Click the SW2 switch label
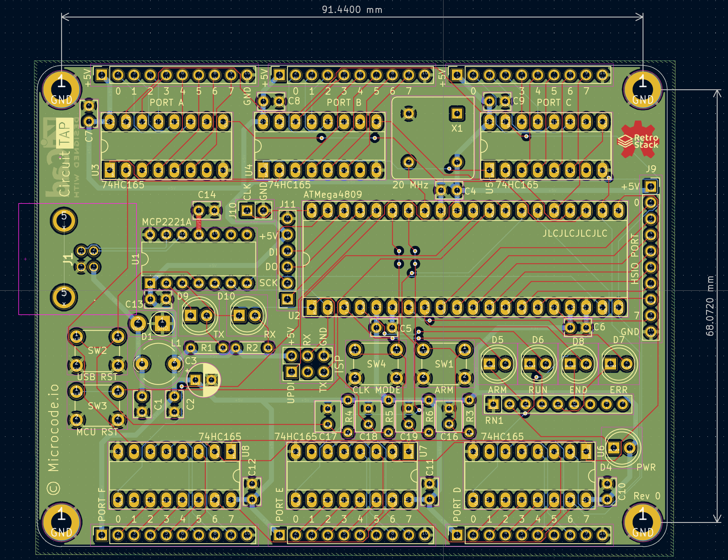The width and height of the screenshot is (728, 560). [97, 351]
